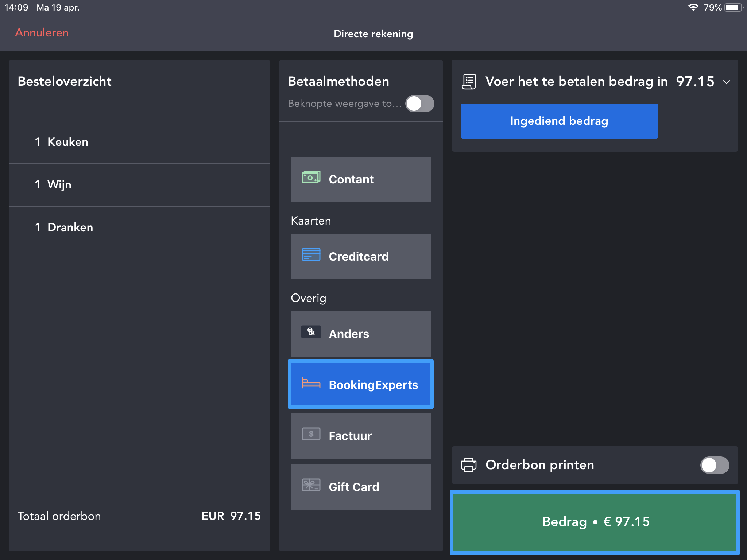
Task: Expand the amount entry chevron
Action: point(726,82)
